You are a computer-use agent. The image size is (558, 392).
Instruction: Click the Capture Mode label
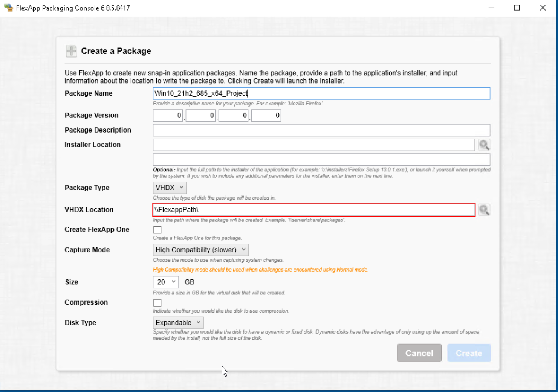click(87, 250)
